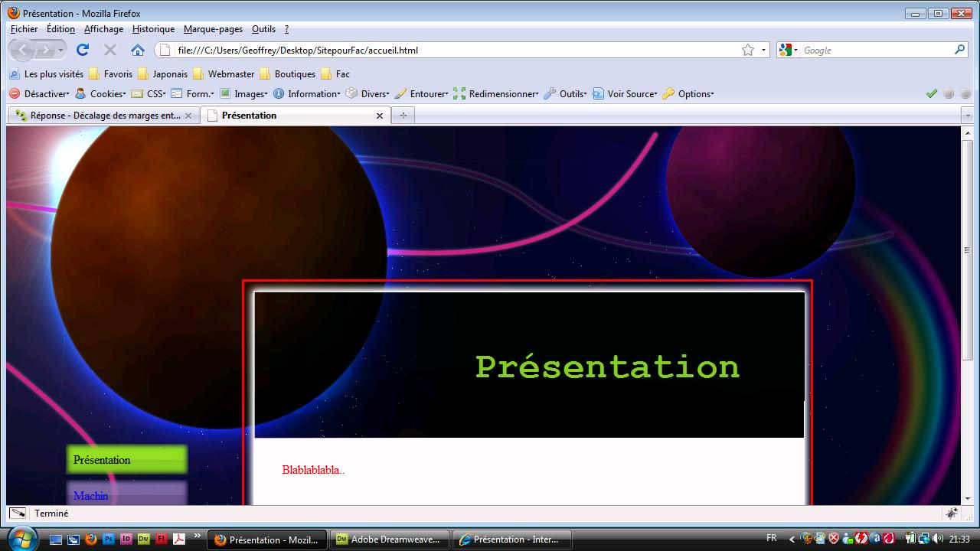Open the Fac bookmarks folder
Viewport: 980px width, 551px height.
point(335,74)
